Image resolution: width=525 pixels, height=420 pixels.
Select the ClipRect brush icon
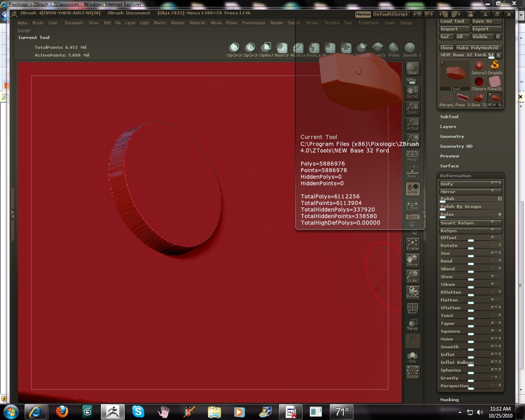pos(266,49)
